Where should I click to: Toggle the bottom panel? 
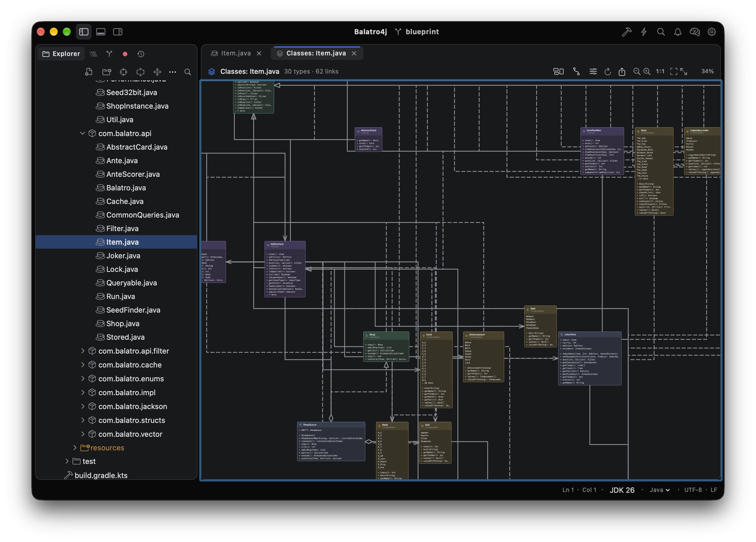[x=101, y=32]
